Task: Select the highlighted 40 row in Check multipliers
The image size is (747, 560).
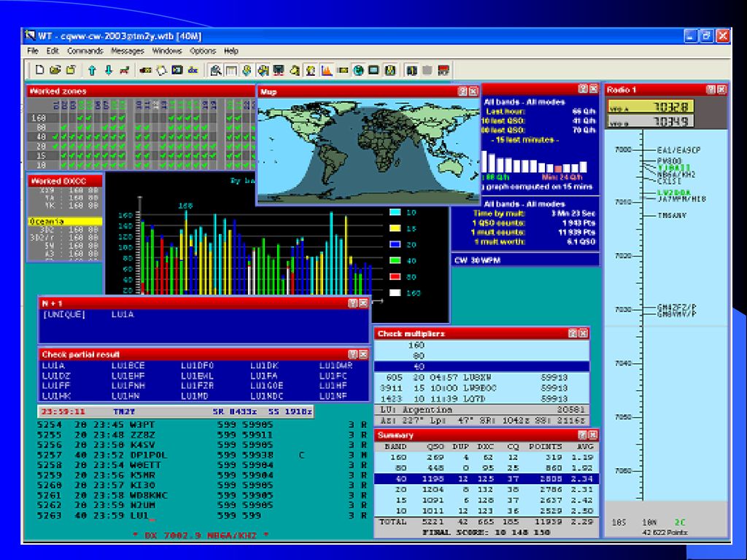Action: coord(481,367)
